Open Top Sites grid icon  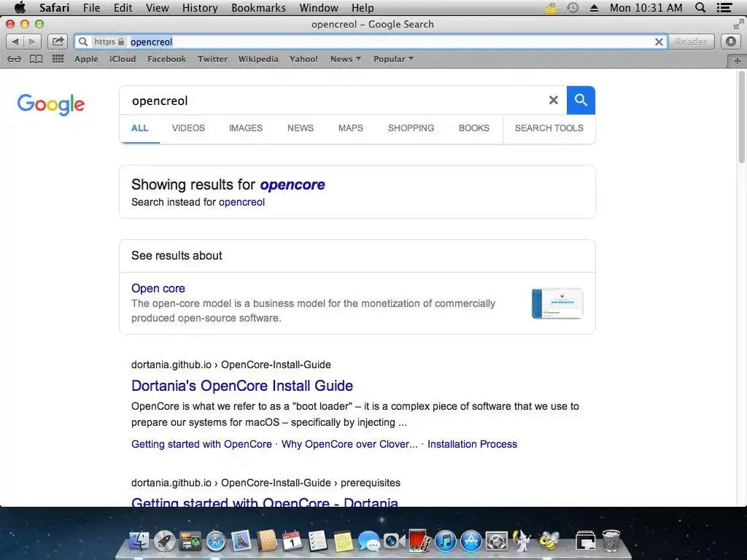pyautogui.click(x=58, y=59)
